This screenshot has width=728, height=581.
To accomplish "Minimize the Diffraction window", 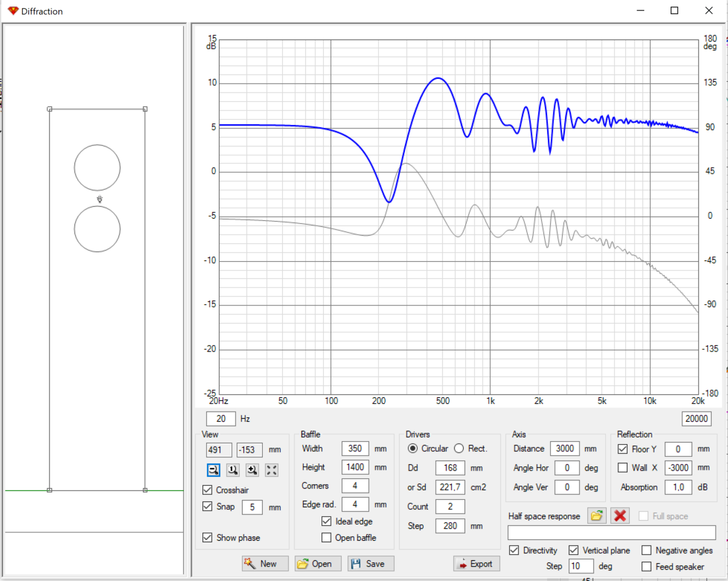I will click(641, 10).
